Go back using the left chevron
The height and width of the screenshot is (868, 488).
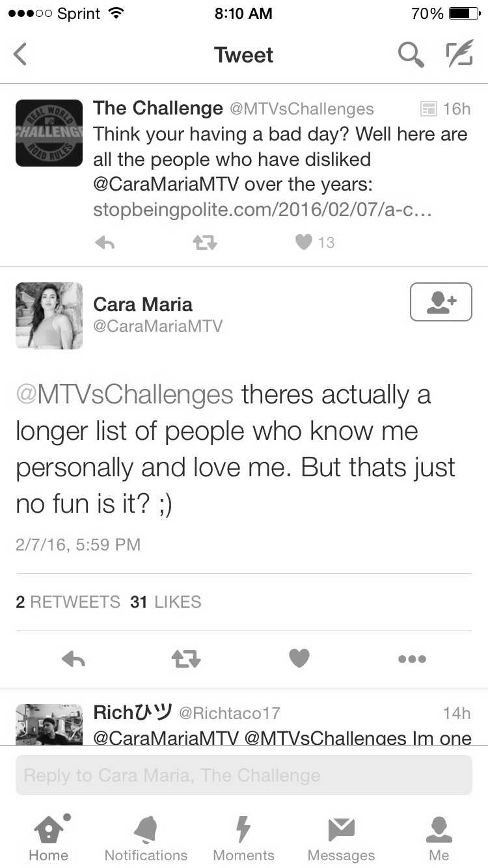(20, 55)
